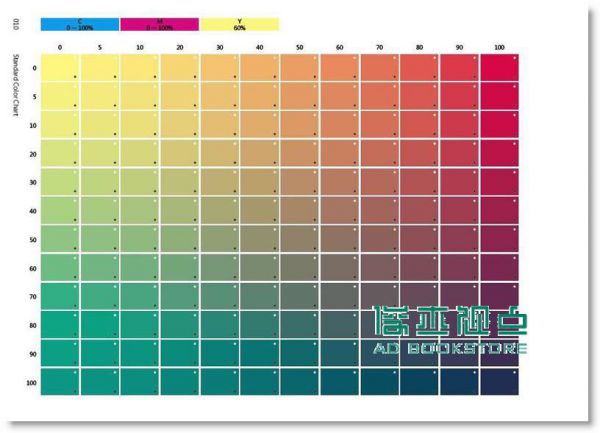This screenshot has height=433, width=600.
Task: Select the swatch at row 50, column 50
Action: (x=299, y=239)
